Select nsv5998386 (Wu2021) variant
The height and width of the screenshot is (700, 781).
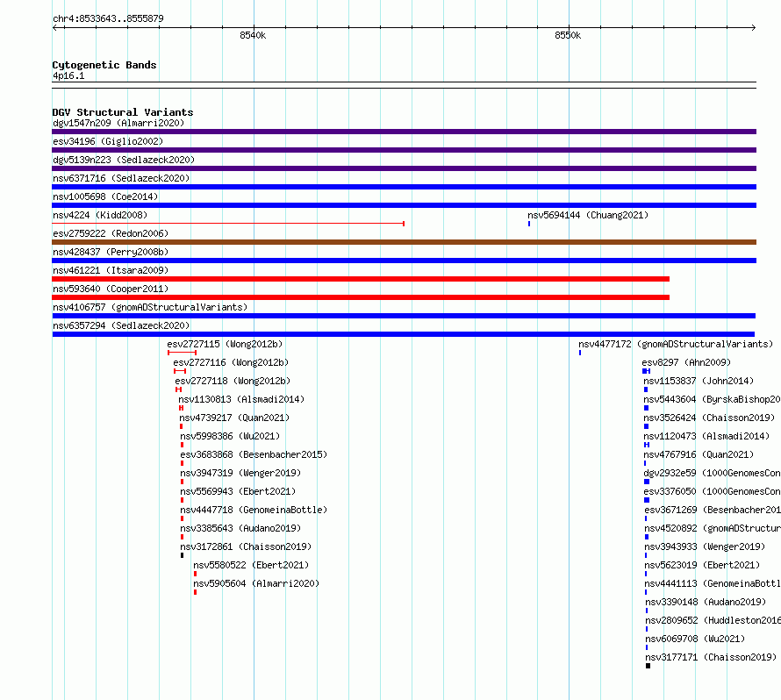click(230, 436)
